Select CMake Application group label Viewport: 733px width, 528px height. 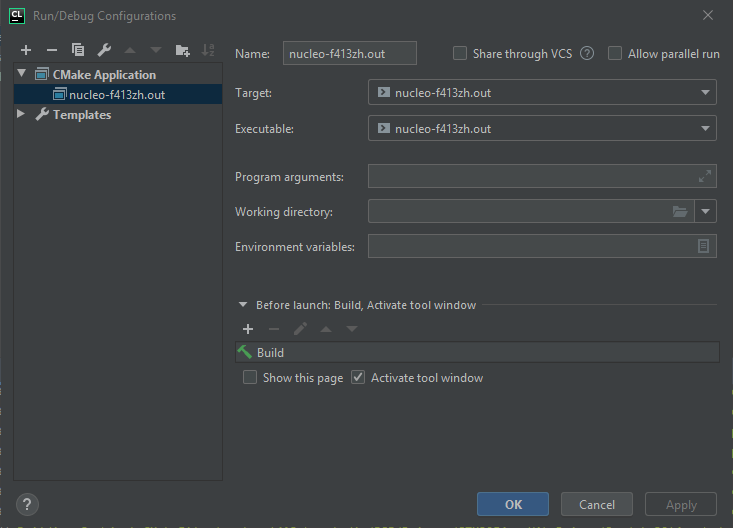point(104,75)
